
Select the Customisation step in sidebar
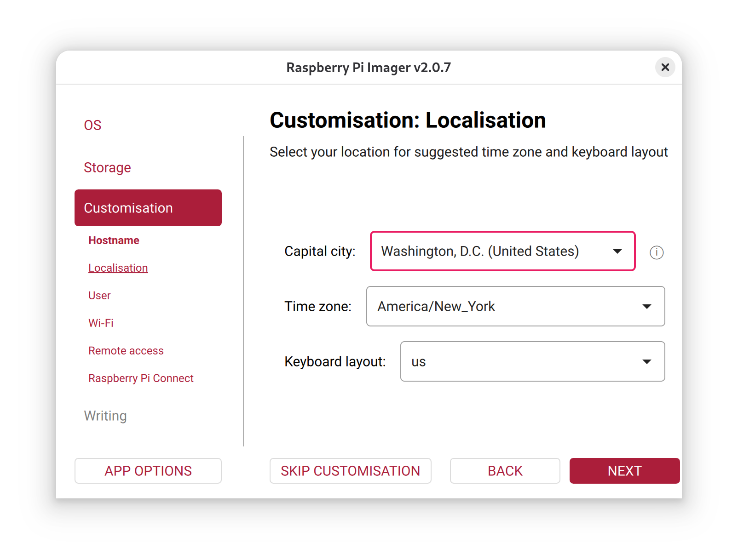pos(148,208)
